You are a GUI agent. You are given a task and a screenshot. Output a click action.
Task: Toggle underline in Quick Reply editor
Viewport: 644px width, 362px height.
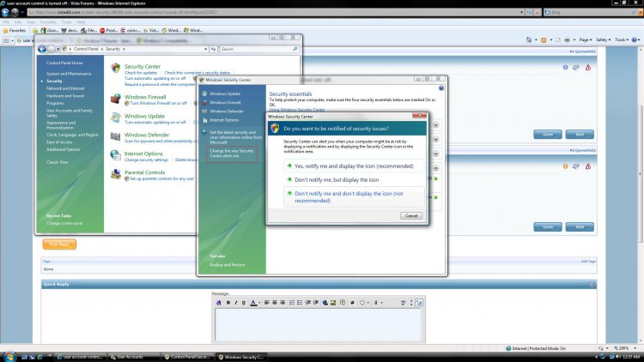tap(243, 303)
